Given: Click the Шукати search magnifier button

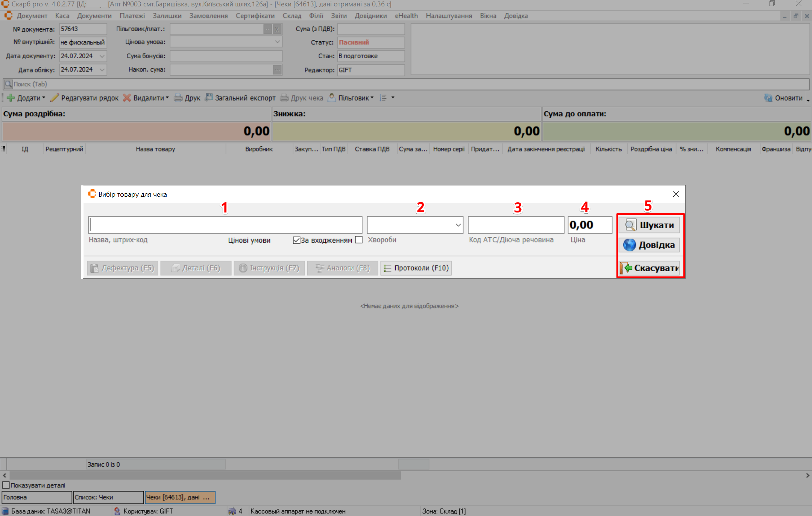Looking at the screenshot, I should 649,225.
